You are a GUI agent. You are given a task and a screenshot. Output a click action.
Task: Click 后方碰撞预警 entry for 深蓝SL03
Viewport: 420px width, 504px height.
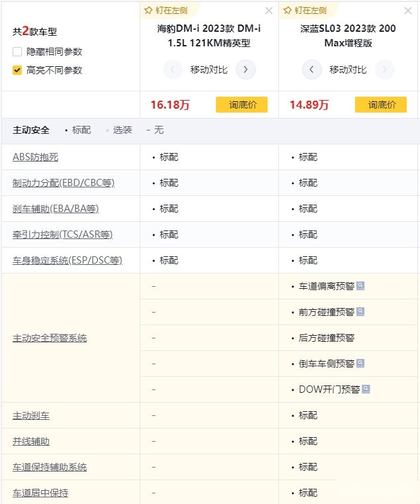327,338
